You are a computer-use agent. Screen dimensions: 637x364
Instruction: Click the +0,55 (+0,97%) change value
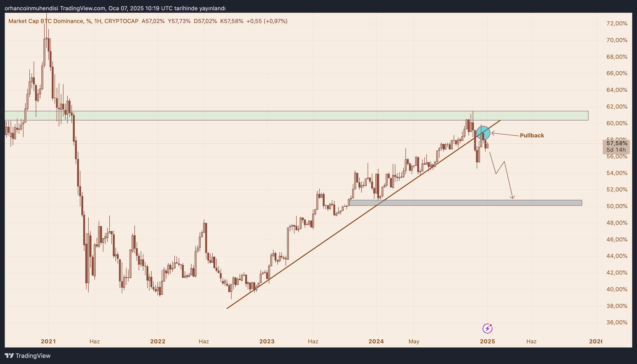pyautogui.click(x=267, y=21)
